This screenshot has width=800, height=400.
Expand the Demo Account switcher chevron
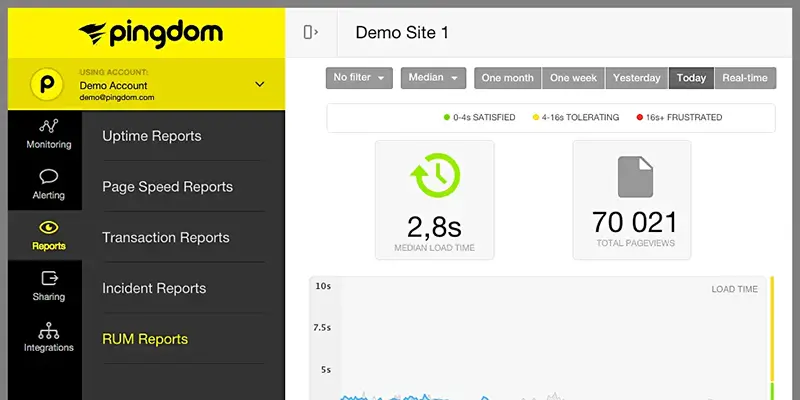click(260, 84)
